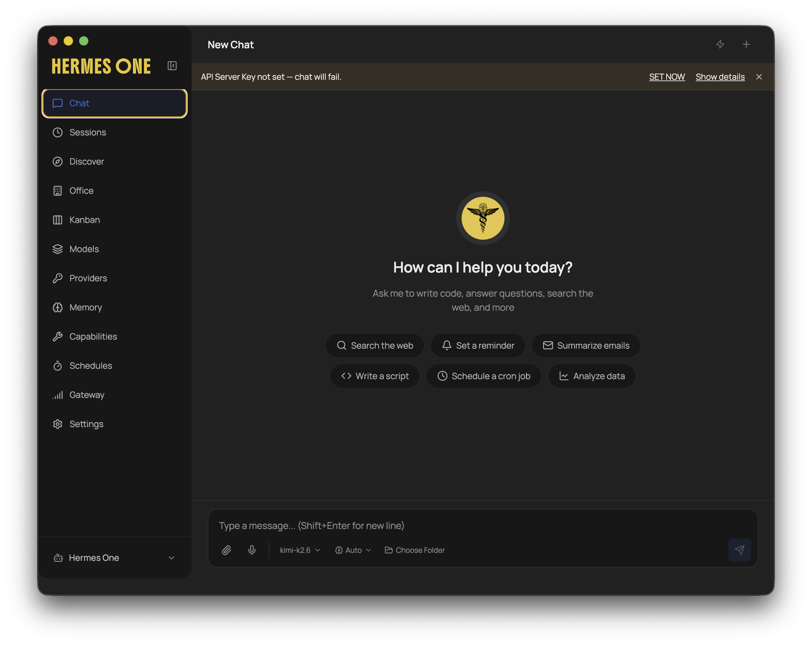Go to Sessions in the sidebar
Viewport: 812px width, 645px height.
[115, 132]
